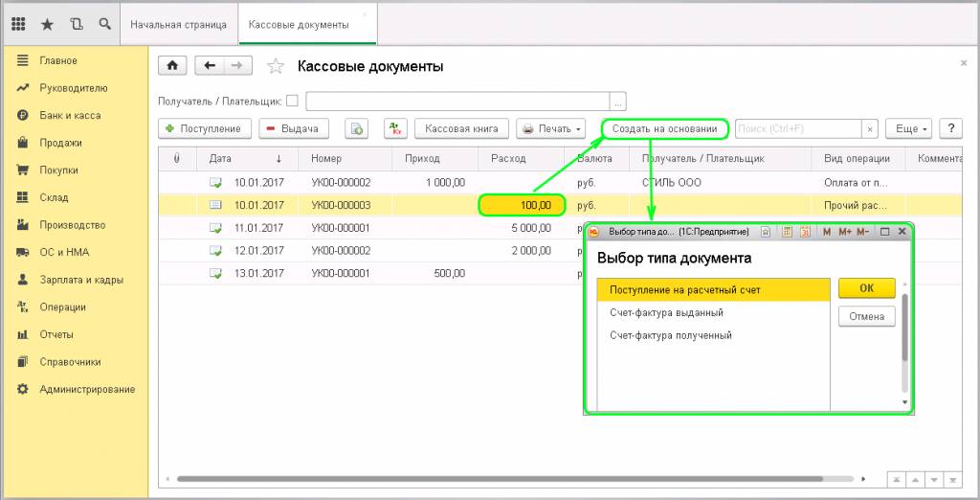Screen dimensions: 980x500
Task: Go to the Home page button
Action: [172, 66]
